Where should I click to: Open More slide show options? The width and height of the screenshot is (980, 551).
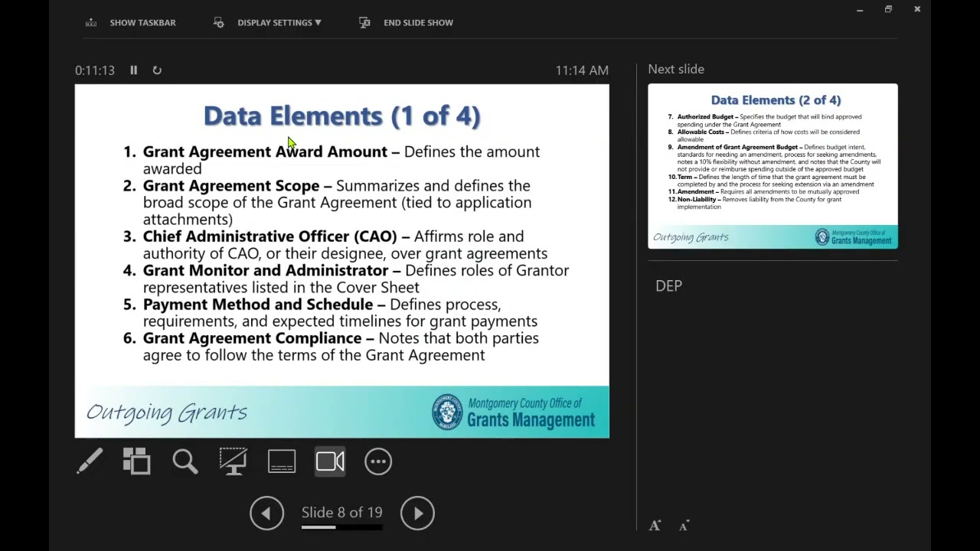tap(378, 461)
